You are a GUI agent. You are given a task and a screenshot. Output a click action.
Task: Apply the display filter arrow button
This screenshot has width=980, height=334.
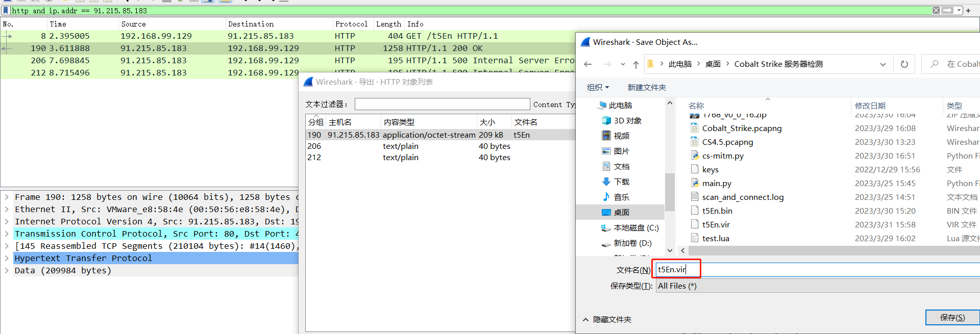(947, 10)
